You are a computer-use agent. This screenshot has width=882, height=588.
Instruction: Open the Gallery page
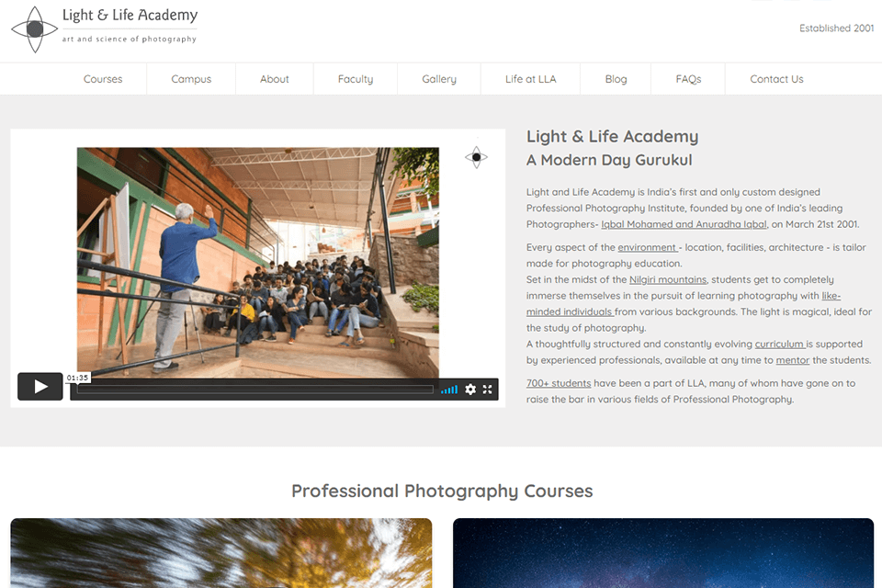pyautogui.click(x=439, y=79)
